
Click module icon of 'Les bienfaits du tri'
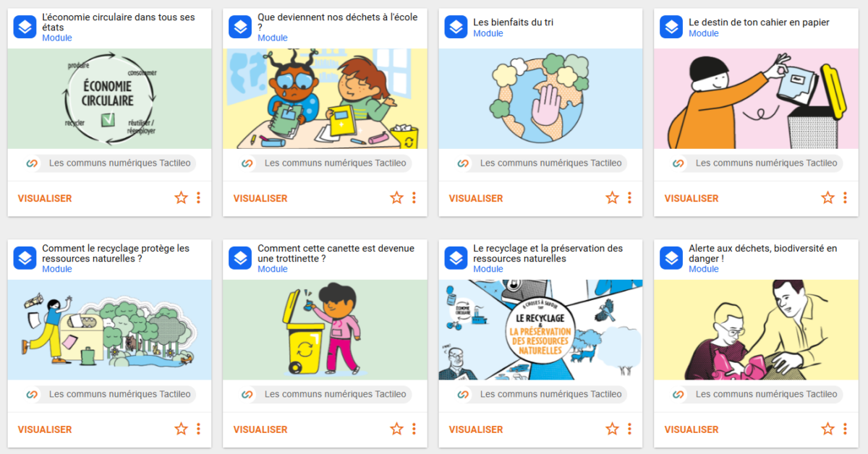(456, 27)
